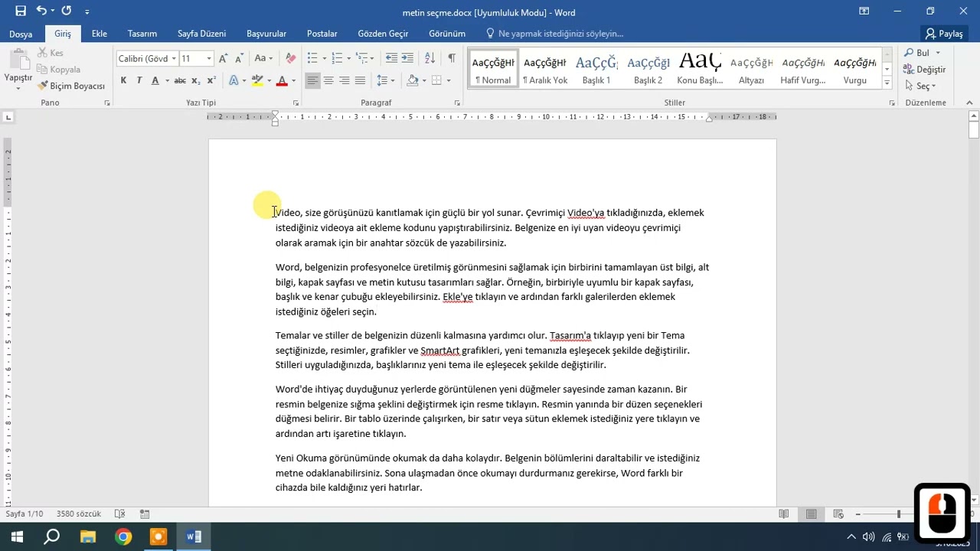Expand the numbering list dropdown arrow
The height and width of the screenshot is (551, 980).
(348, 58)
